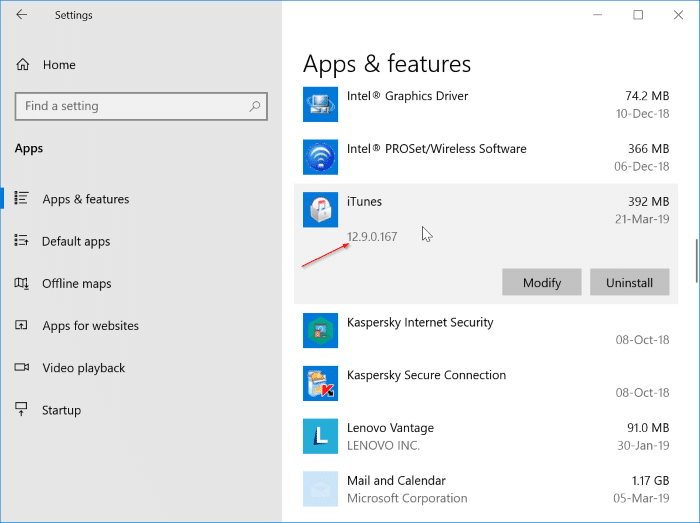Click the 1.17 GB size value
Viewport: 700px width, 523px height.
[x=650, y=481]
